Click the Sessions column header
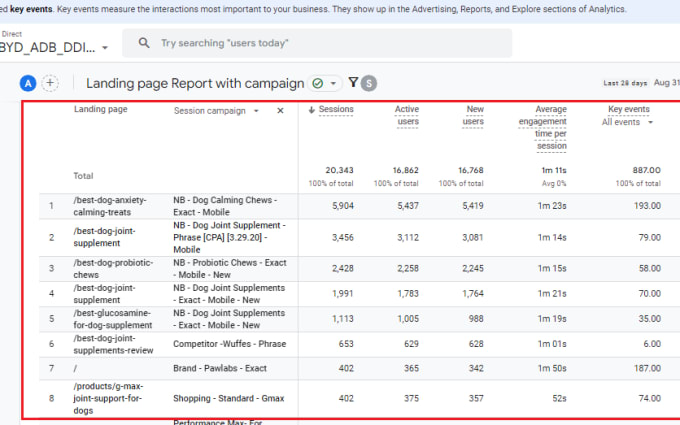The width and height of the screenshot is (680, 425). (x=336, y=110)
